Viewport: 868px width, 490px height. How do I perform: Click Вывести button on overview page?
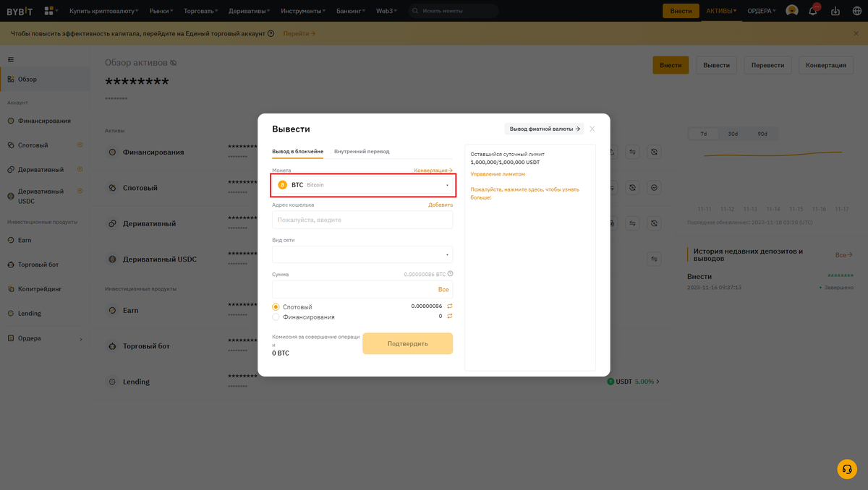(x=717, y=65)
